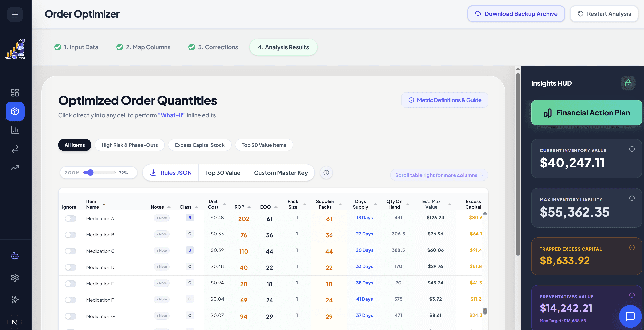Toggle Ignore for Medication A

[x=71, y=219]
